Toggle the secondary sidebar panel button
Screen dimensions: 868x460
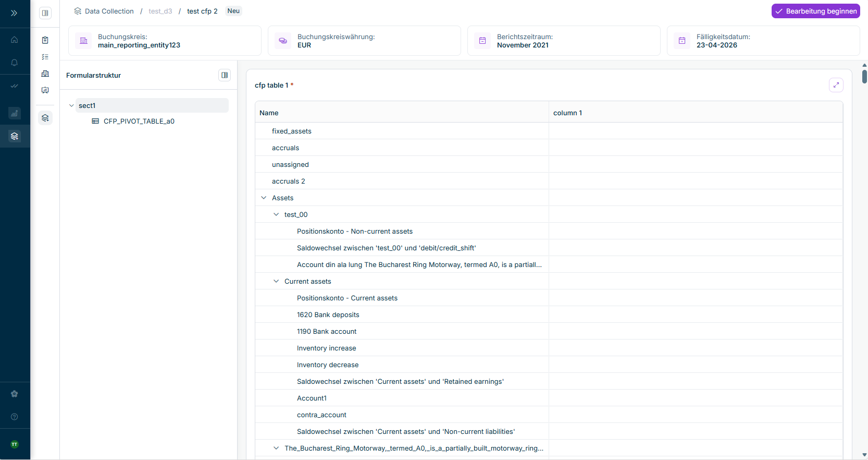pos(45,13)
